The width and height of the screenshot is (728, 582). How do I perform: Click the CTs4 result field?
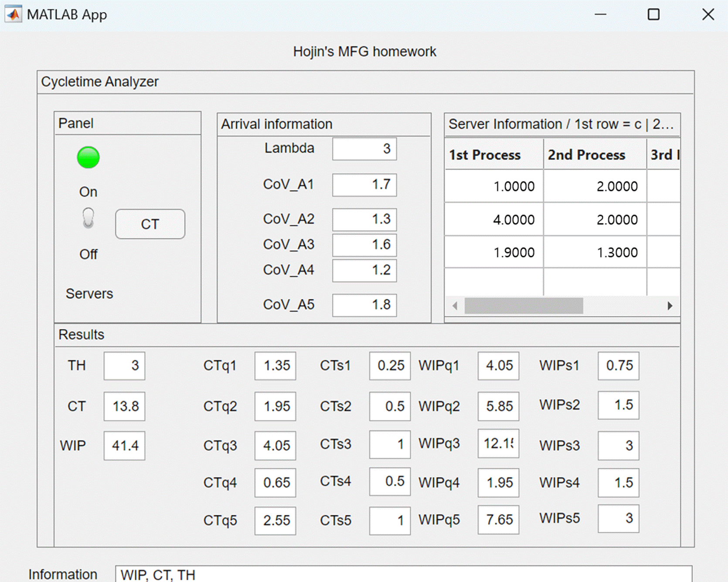point(390,481)
